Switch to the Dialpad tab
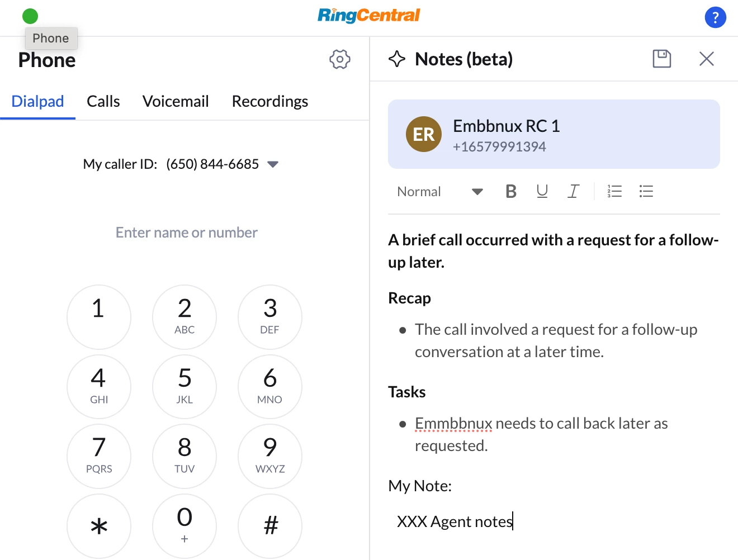The image size is (738, 560). tap(37, 101)
